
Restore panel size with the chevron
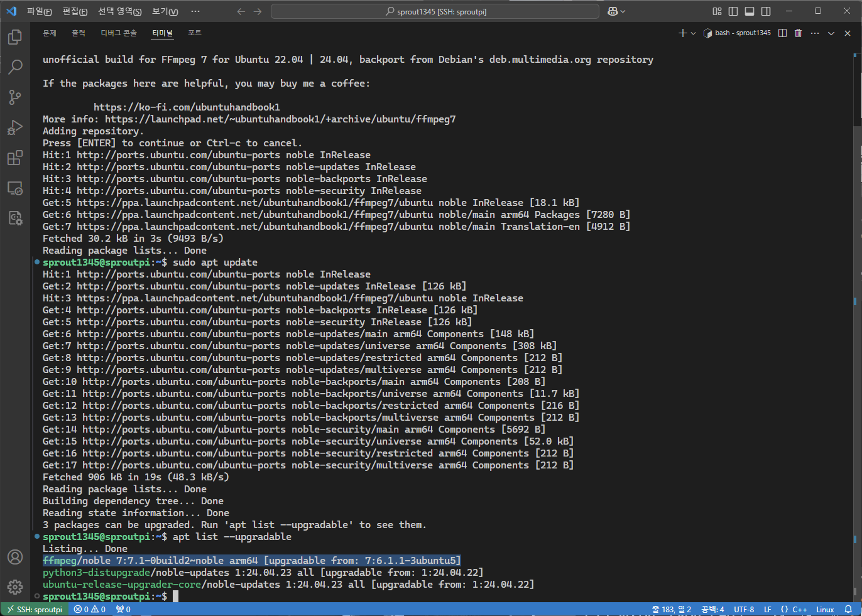pos(831,33)
